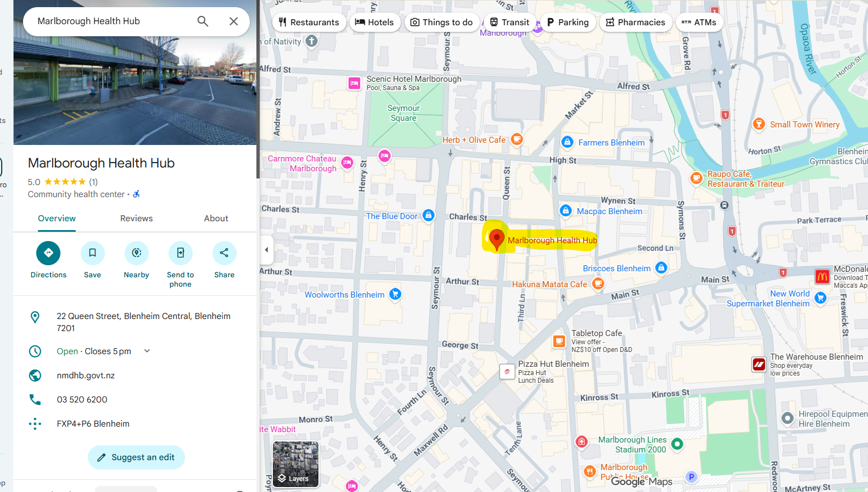Image resolution: width=868 pixels, height=492 pixels.
Task: Show ATMs filter chip
Action: tap(699, 23)
